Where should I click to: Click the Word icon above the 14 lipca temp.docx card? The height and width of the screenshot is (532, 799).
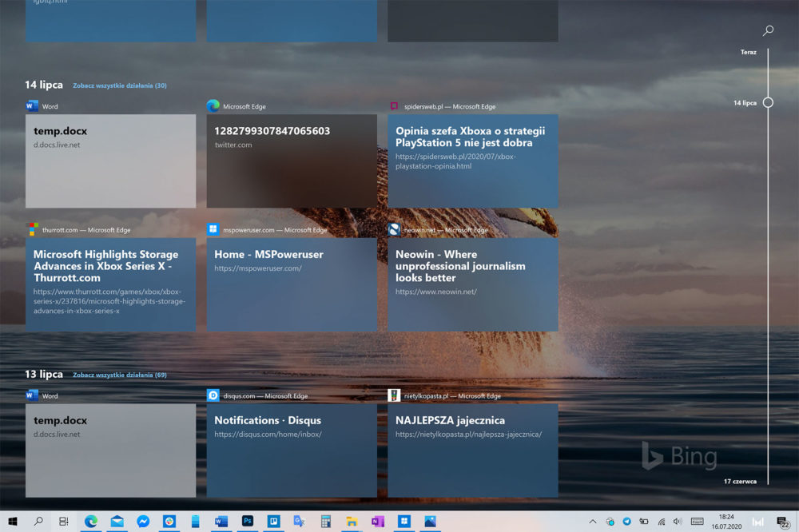[x=32, y=106]
